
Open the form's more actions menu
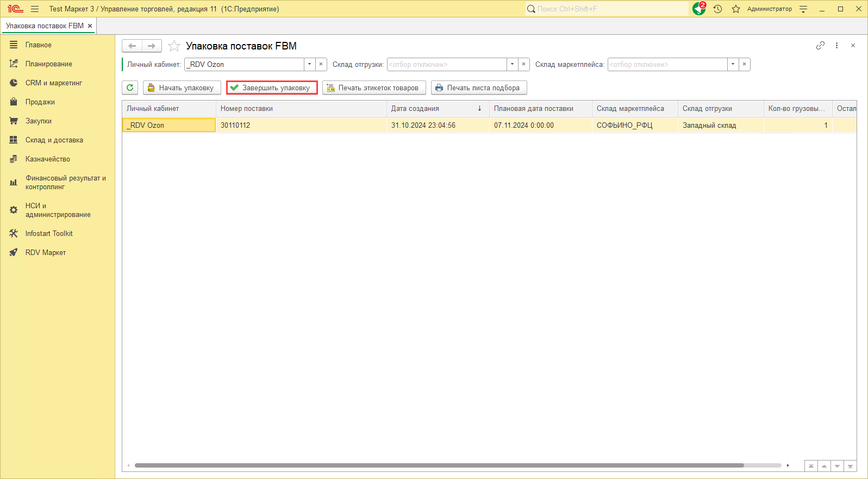(836, 46)
